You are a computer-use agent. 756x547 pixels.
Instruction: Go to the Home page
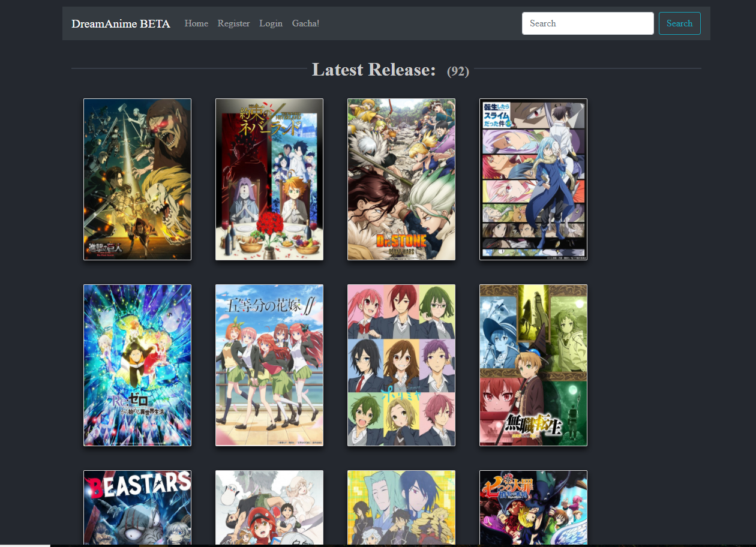point(196,23)
